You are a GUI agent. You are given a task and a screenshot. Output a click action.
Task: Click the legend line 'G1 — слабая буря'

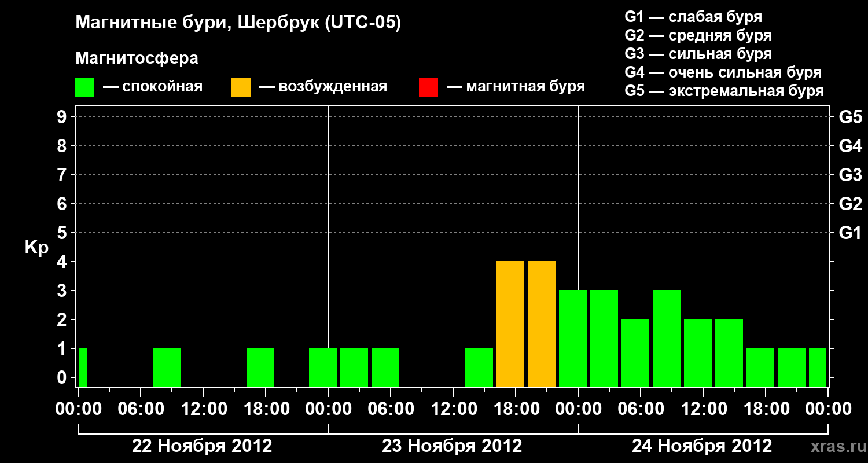coord(693,17)
